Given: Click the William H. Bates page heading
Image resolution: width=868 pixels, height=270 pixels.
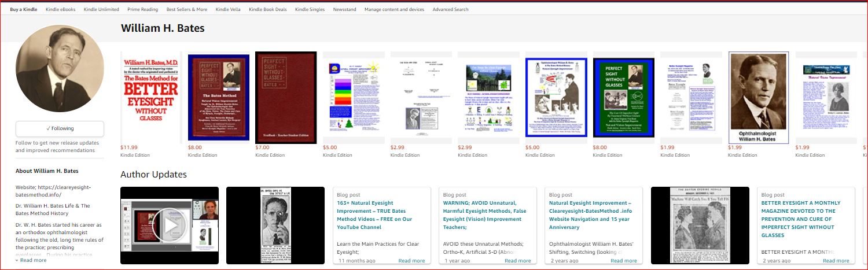Looking at the screenshot, I should (x=163, y=28).
